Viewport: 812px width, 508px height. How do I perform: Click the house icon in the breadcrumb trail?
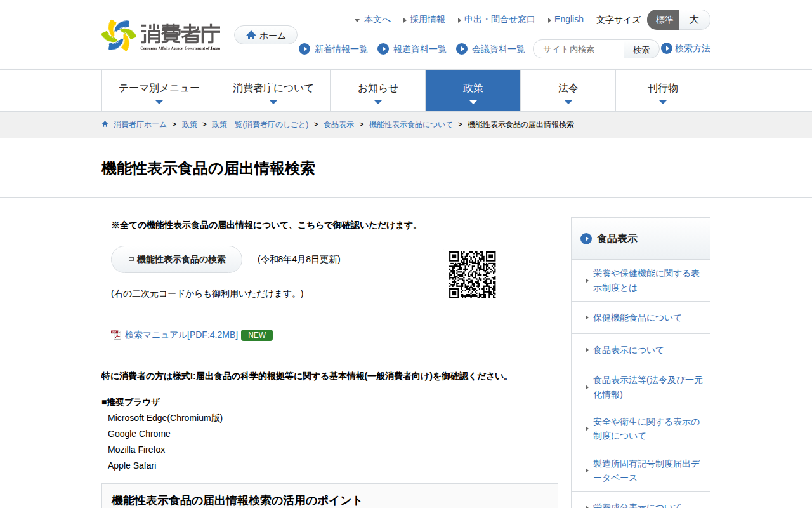104,124
